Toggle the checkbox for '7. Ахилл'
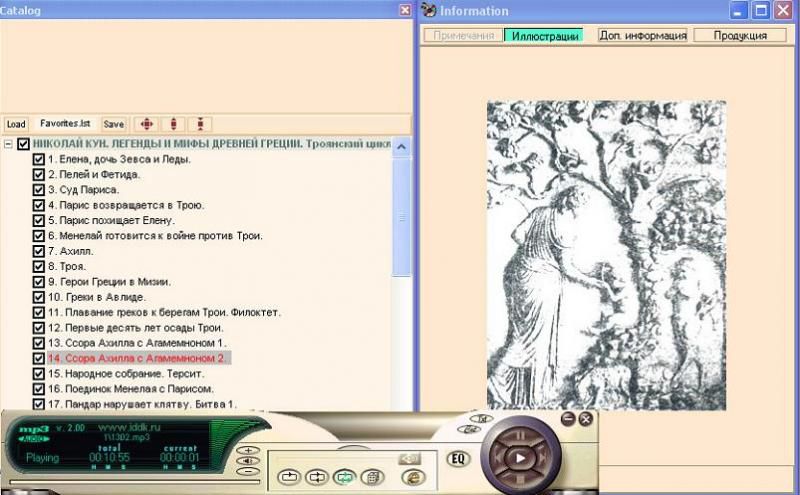800x495 pixels. tap(39, 251)
